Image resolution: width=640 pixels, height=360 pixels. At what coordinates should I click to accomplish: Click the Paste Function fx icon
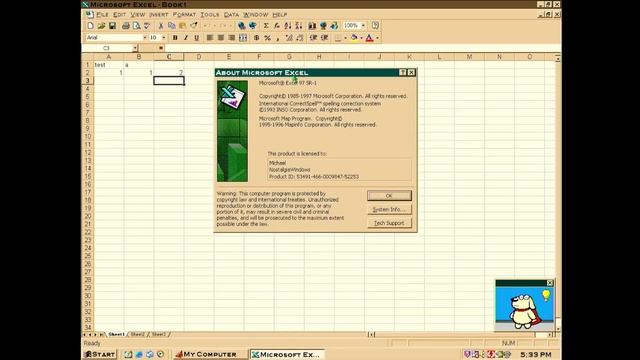pos(277,26)
